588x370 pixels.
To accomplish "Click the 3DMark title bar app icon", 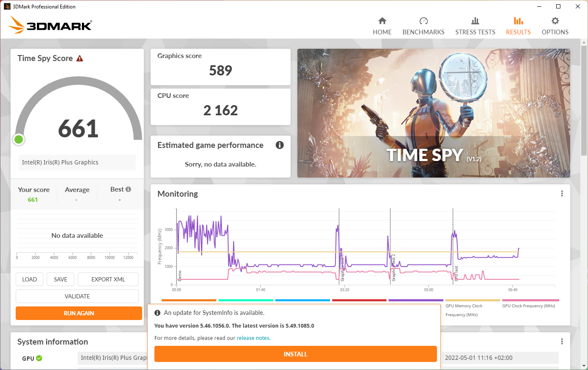I will click(7, 6).
